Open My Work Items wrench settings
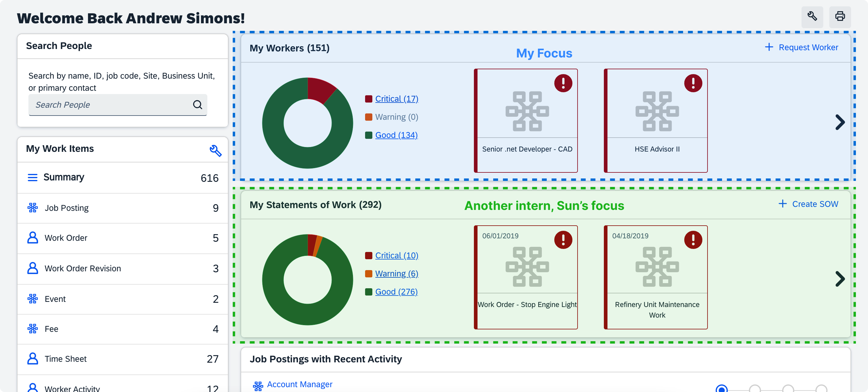868x392 pixels. click(x=215, y=150)
